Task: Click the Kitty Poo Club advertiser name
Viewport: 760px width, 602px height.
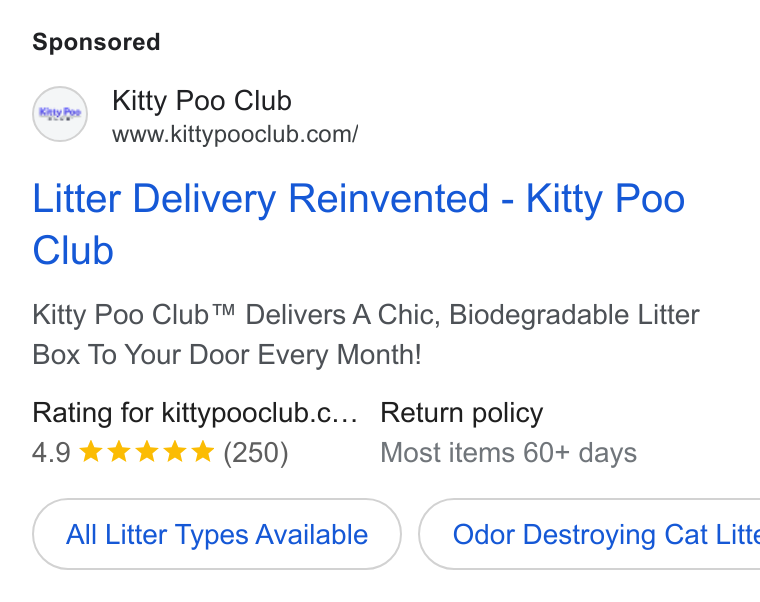Action: click(202, 101)
